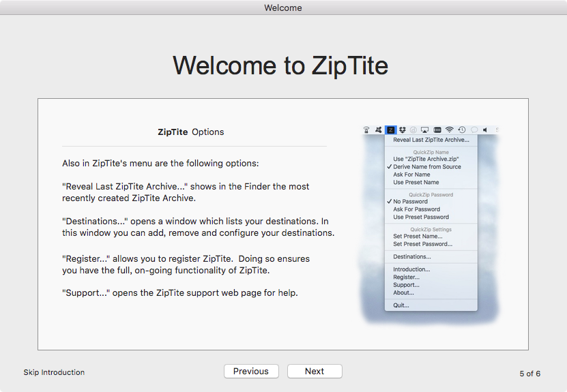Screen dimensions: 567x392
Task: Select 'Set Preset Name...' menu entry
Action: pos(418,237)
